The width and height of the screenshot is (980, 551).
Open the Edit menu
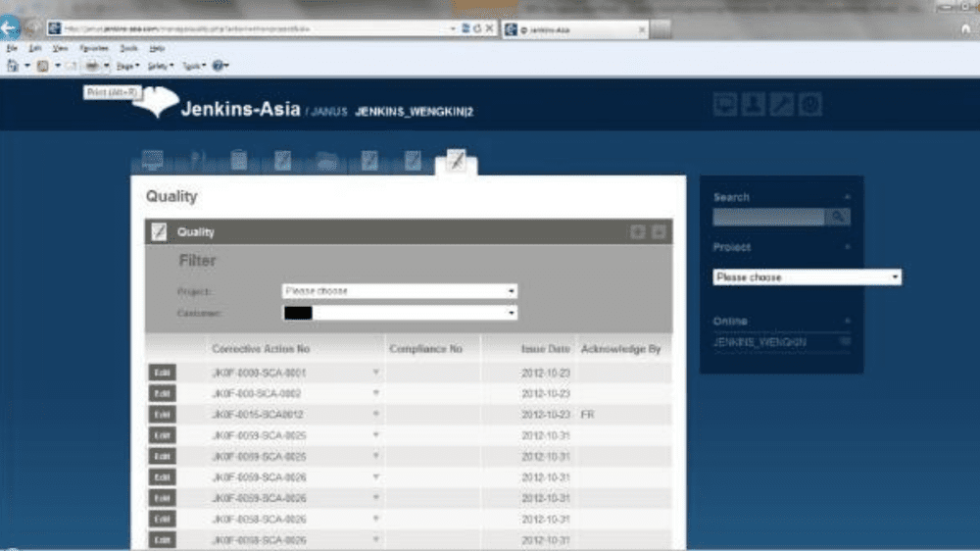[x=35, y=48]
